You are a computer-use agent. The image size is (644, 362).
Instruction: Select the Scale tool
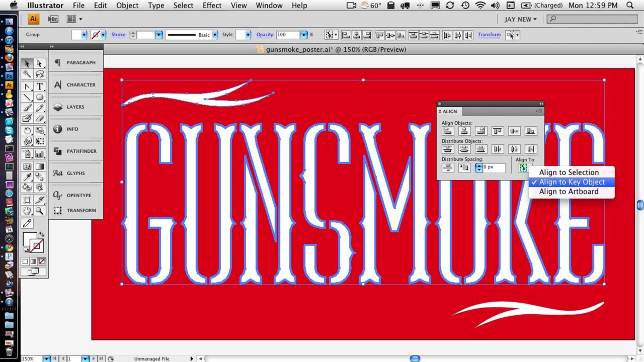(40, 131)
